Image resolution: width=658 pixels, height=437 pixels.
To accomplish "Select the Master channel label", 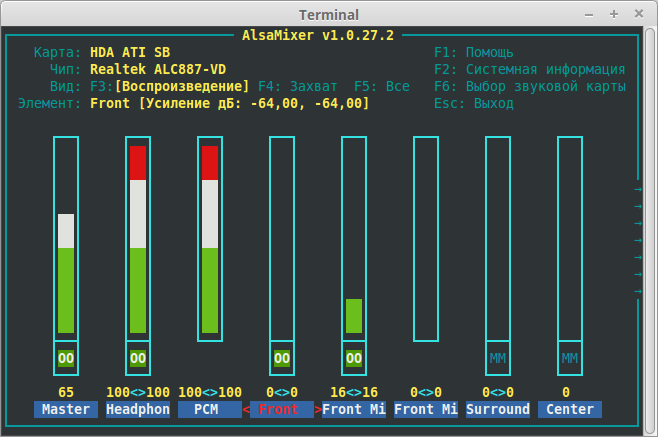I will 66,409.
